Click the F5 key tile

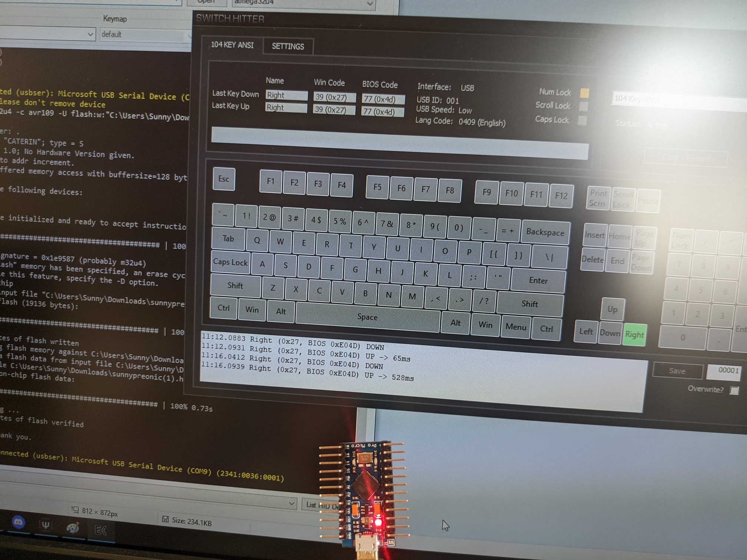(377, 187)
